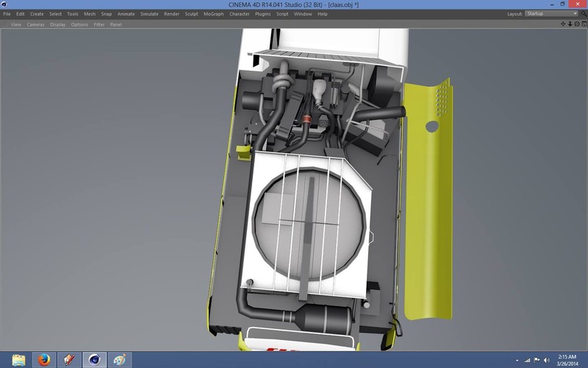Viewport: 588px width, 368px height.
Task: Click the viewport Filter menu
Action: 98,24
